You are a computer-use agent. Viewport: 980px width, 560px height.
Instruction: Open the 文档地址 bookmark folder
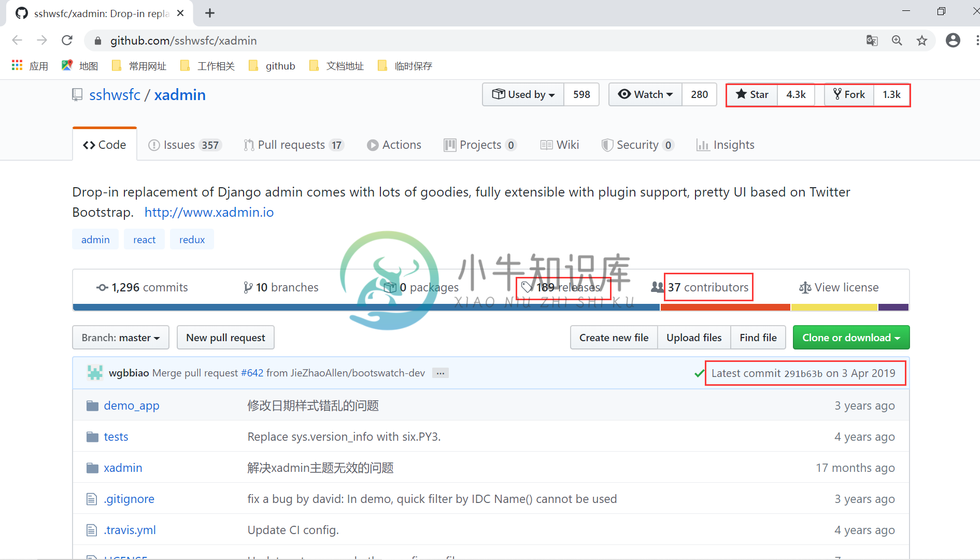point(337,65)
